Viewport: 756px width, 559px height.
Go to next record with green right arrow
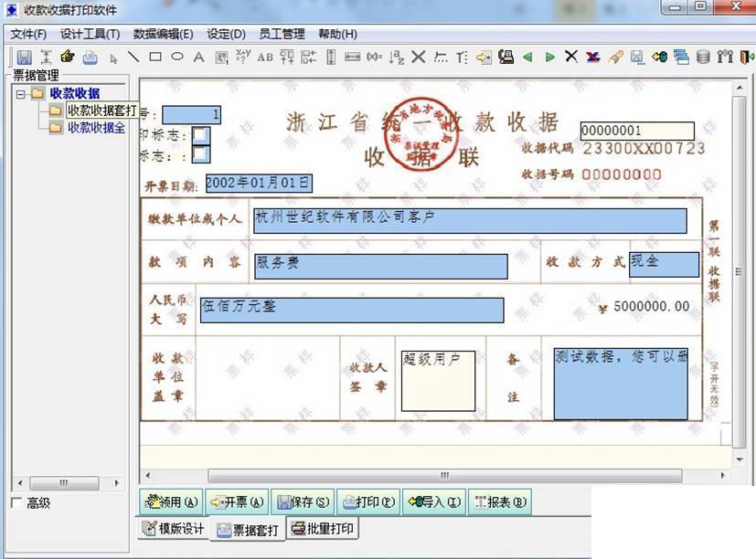point(549,57)
